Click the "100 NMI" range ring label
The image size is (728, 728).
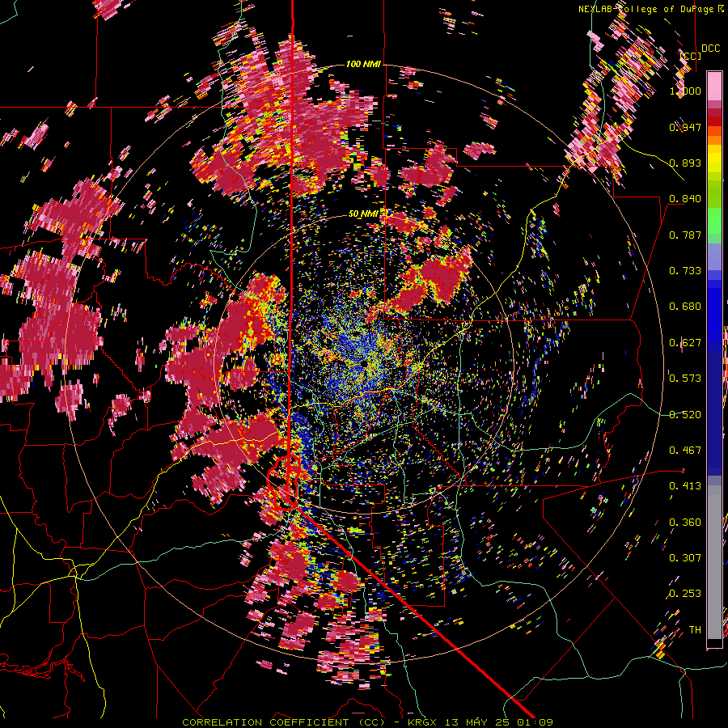click(x=363, y=64)
